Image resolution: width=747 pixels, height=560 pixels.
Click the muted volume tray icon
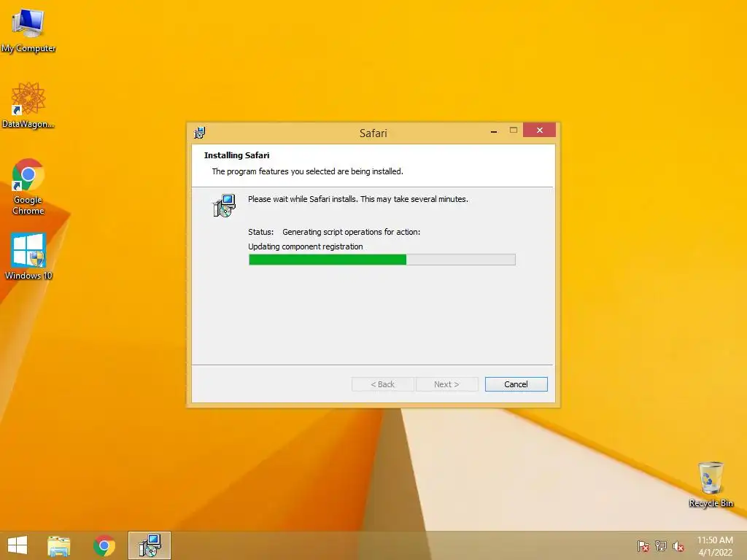tap(678, 546)
